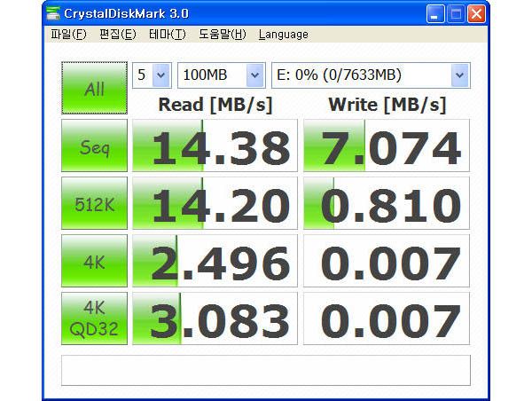Close the CrystalDiskMark window
This screenshot has width=532, height=401.
point(476,14)
